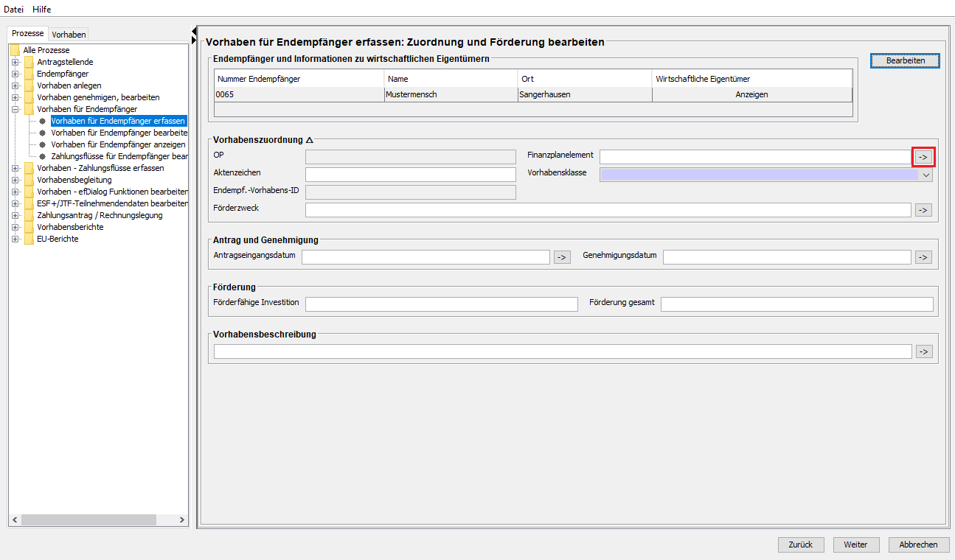Click the Vorhabensberichte folder icon
955x560 pixels.
[x=29, y=227]
